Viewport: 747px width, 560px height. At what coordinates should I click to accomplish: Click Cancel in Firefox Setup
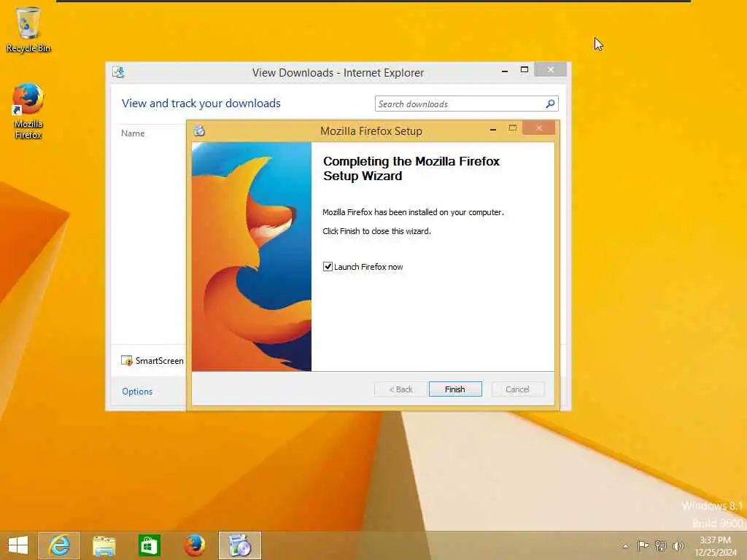[517, 389]
